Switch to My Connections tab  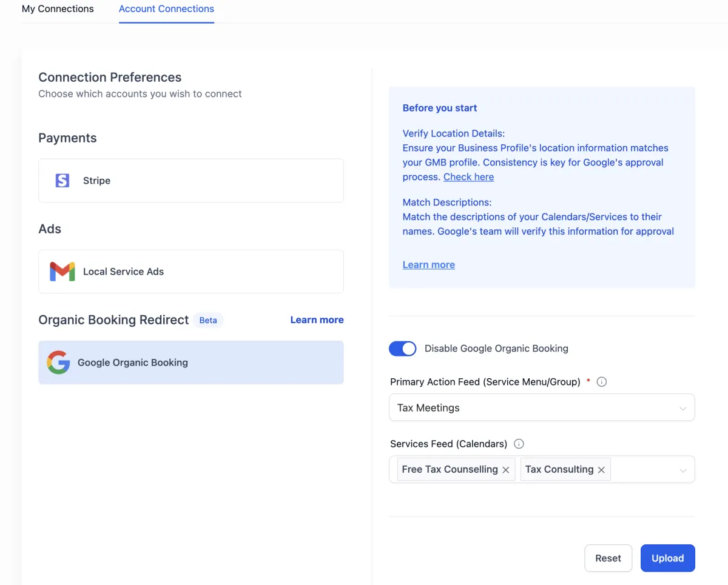(x=58, y=9)
